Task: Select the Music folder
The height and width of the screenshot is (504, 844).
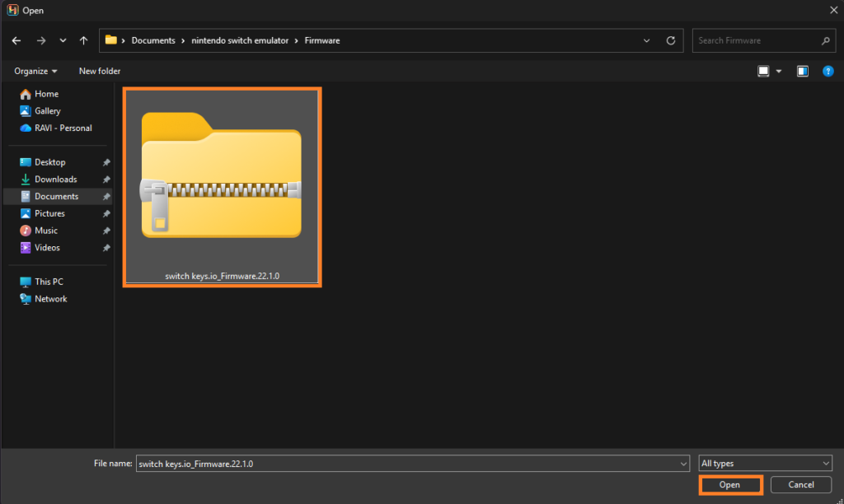Action: (x=45, y=230)
